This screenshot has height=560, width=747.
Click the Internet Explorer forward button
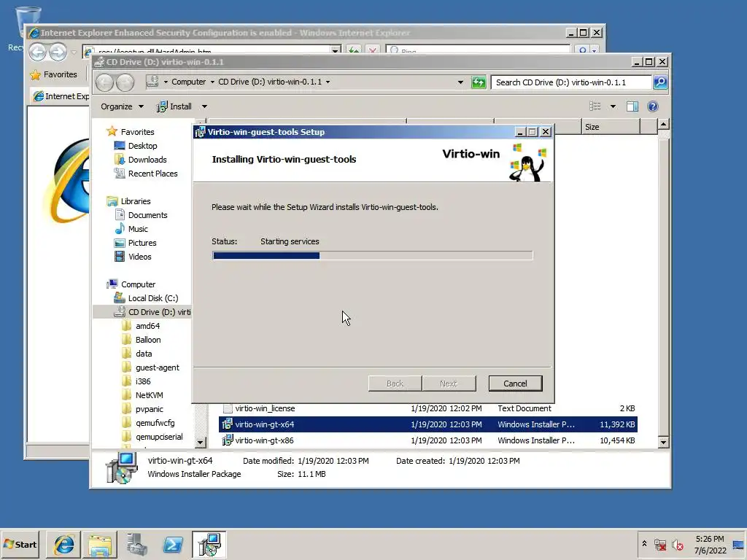58,52
